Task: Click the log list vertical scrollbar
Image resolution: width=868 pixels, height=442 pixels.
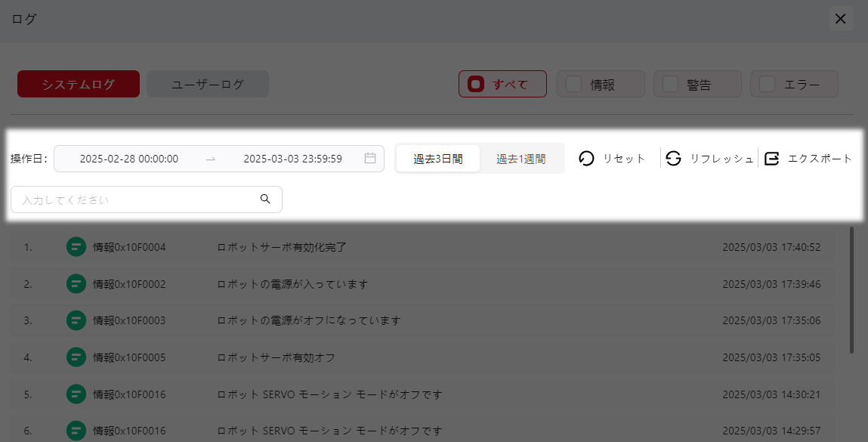Action: (851, 287)
